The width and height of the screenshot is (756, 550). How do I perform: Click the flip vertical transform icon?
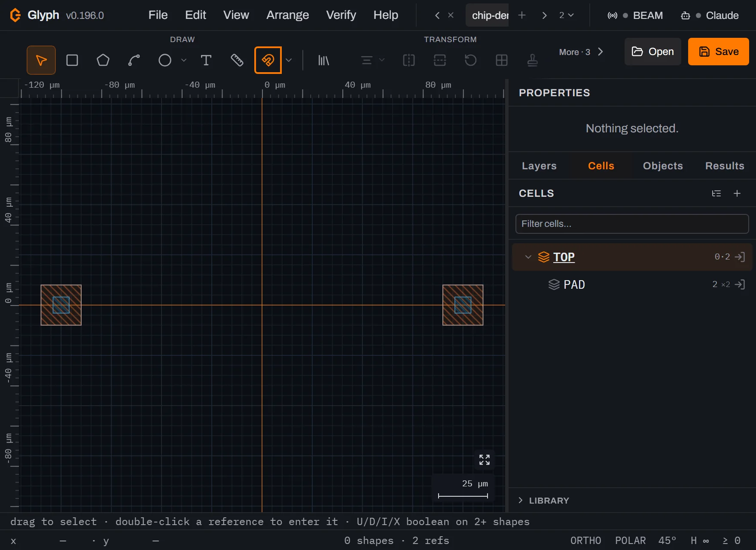pos(440,60)
